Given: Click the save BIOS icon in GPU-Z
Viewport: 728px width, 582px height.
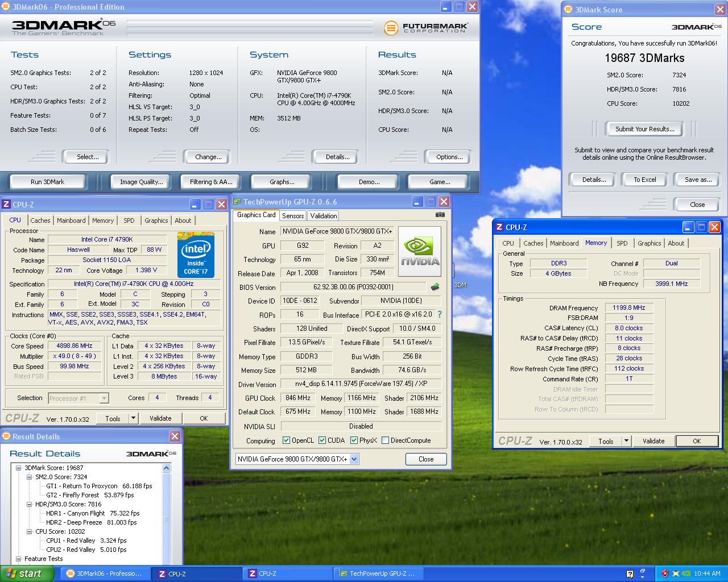Looking at the screenshot, I should 435,287.
